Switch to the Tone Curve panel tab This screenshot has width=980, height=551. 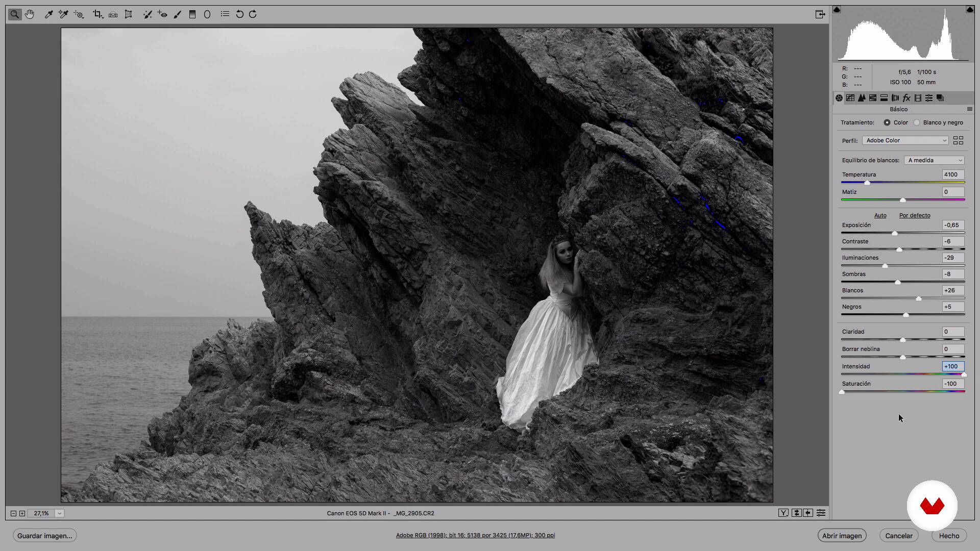[x=850, y=98]
